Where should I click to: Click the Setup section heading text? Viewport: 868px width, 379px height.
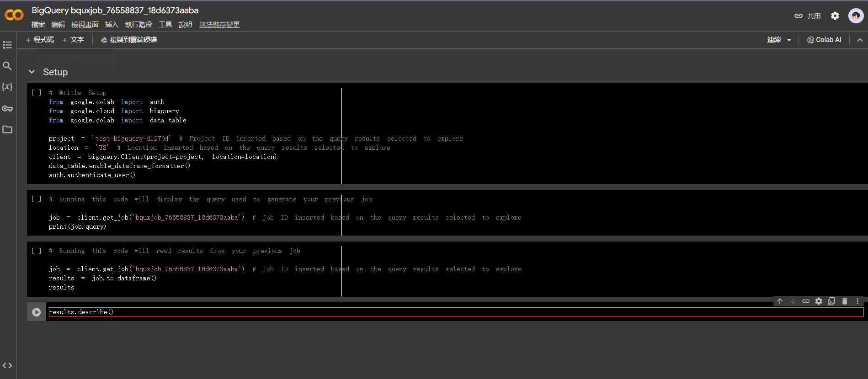tap(55, 72)
